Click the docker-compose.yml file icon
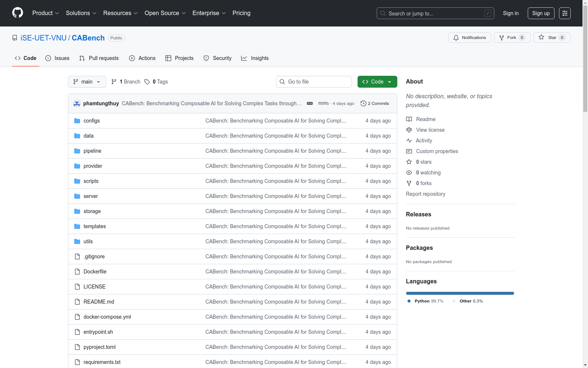The width and height of the screenshot is (588, 368). [x=77, y=317]
